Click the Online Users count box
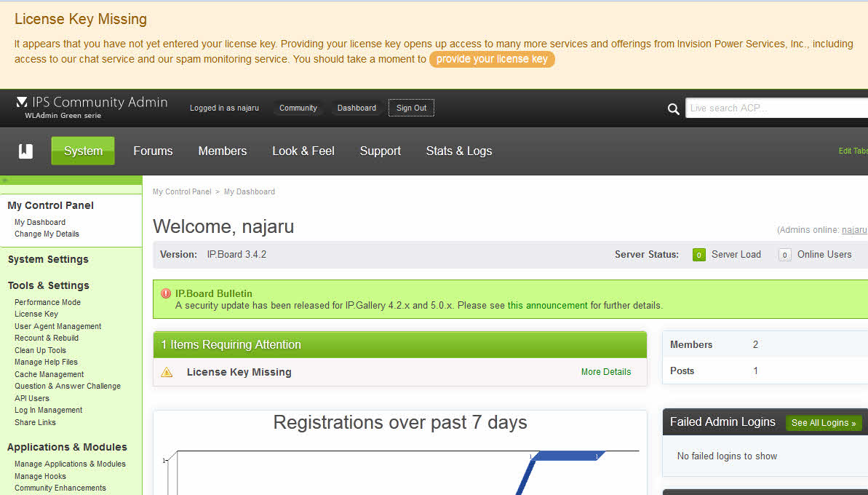This screenshot has width=868, height=495. [x=784, y=255]
